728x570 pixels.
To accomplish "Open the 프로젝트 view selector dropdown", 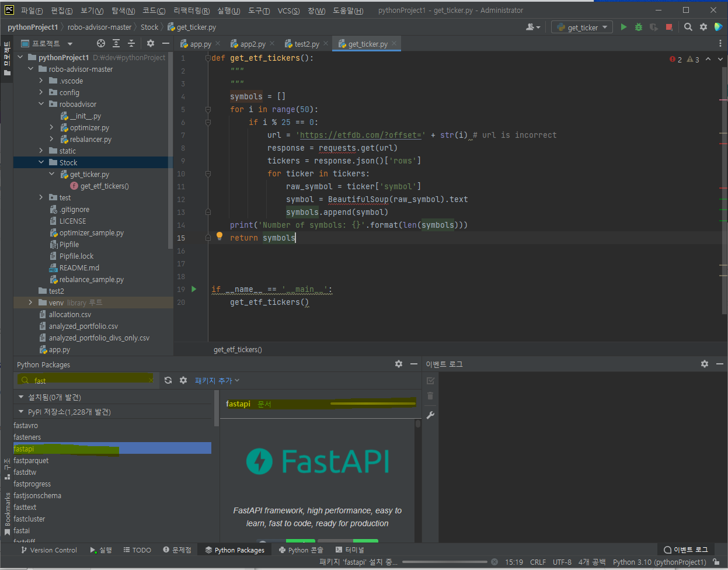I will tap(47, 43).
